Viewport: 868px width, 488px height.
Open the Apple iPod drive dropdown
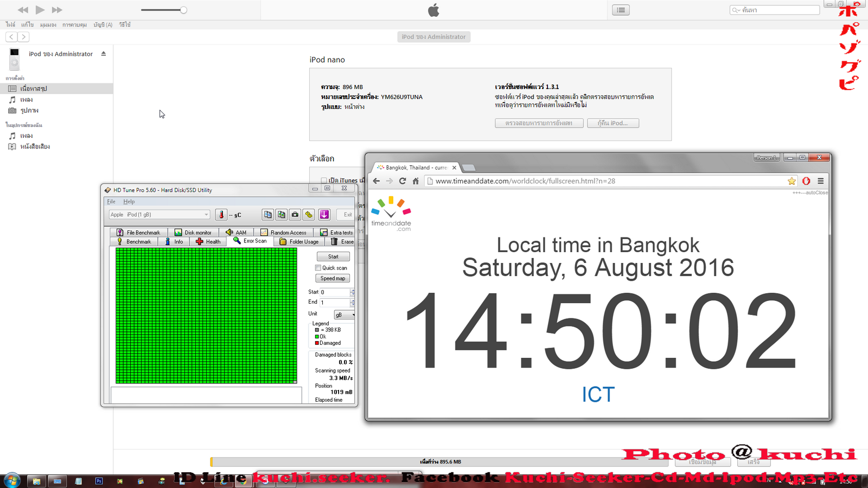(x=159, y=215)
